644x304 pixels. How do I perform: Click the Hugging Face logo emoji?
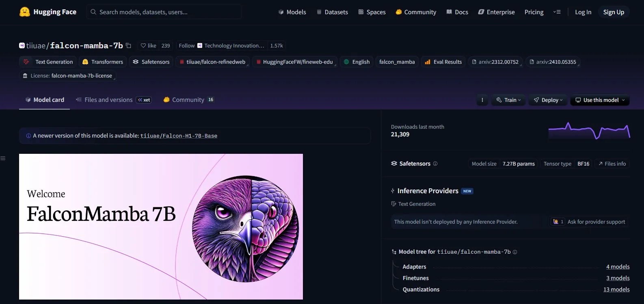[25, 12]
